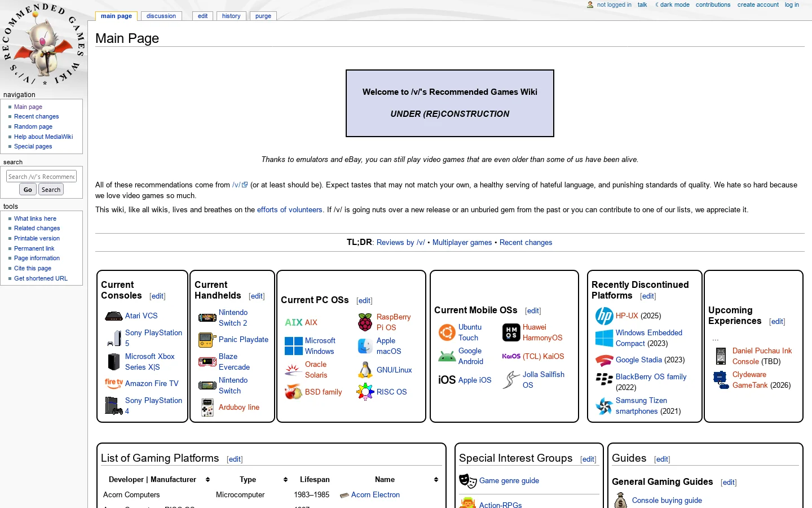
Task: Click the Apple macOS Finder icon
Action: pos(365,346)
